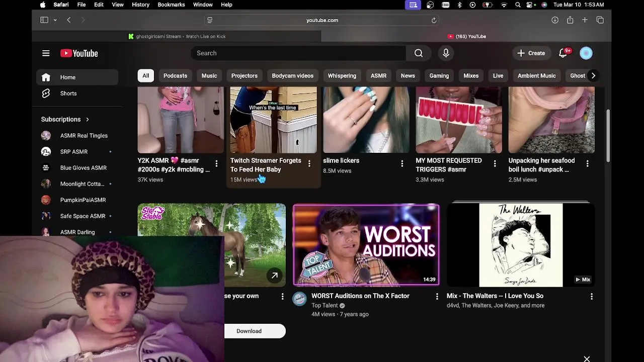
Task: Open a new Safari tab
Action: click(585, 20)
